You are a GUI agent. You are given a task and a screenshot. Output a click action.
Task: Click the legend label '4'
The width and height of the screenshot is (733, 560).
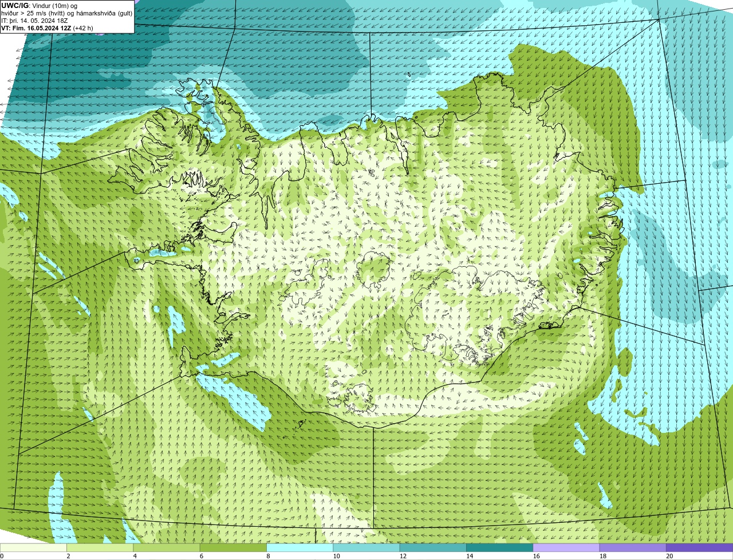pos(135,556)
